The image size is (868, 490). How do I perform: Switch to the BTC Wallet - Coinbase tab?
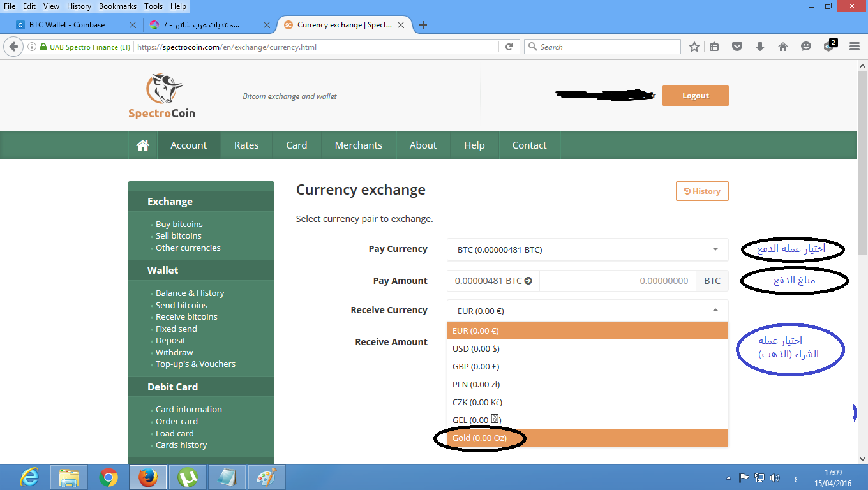coord(76,25)
